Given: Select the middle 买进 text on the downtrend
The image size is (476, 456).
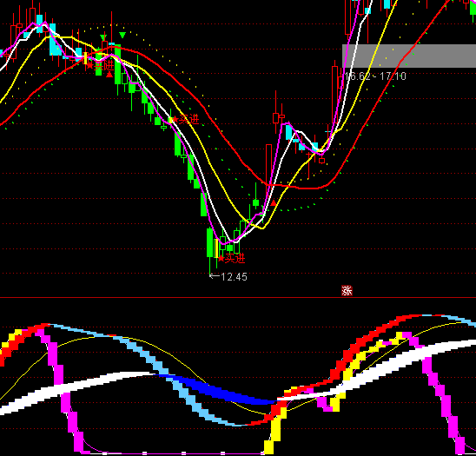Looking at the screenshot, I should 188,119.
